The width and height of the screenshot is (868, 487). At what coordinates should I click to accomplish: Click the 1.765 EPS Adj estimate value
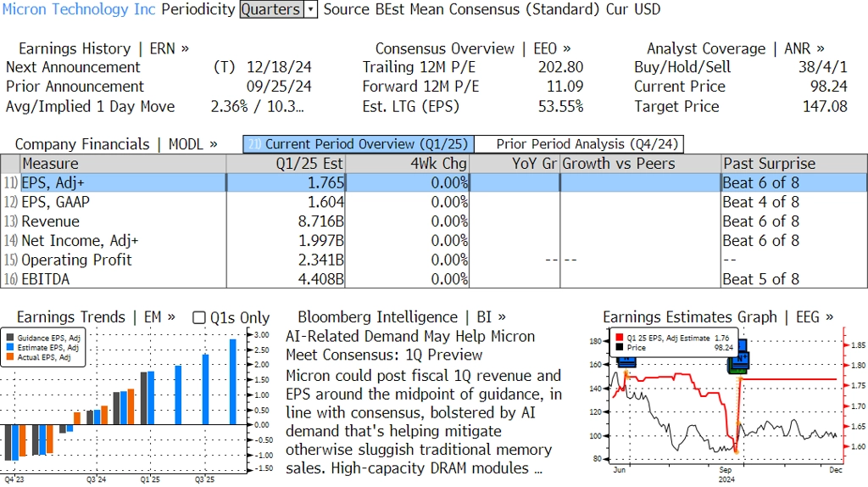pyautogui.click(x=326, y=182)
